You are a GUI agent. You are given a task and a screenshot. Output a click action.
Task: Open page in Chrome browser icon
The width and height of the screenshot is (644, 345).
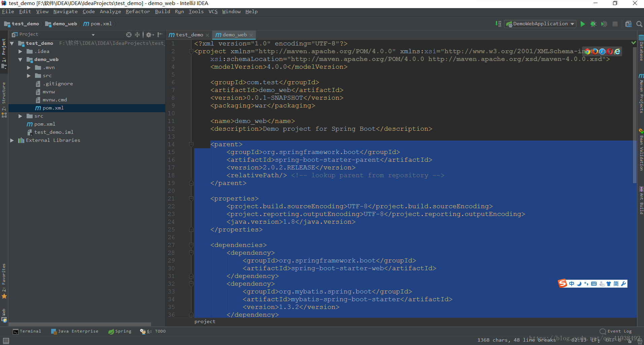click(587, 51)
